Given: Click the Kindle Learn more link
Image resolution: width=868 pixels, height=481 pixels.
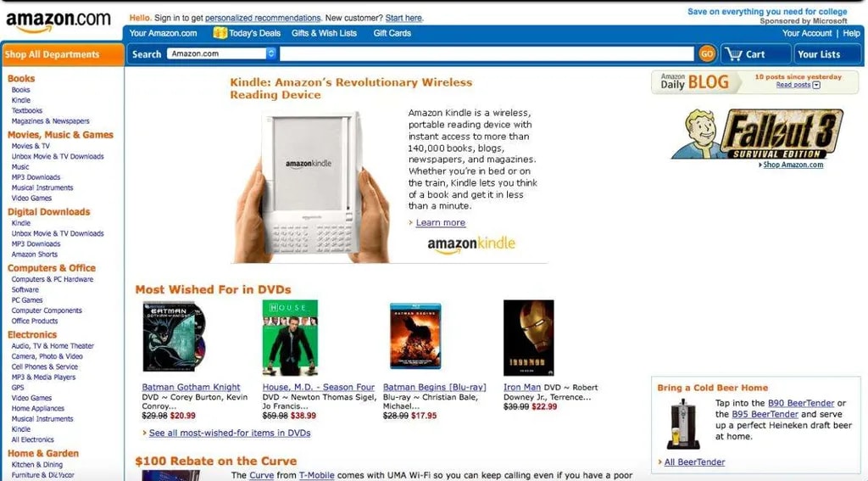Looking at the screenshot, I should tap(441, 223).
